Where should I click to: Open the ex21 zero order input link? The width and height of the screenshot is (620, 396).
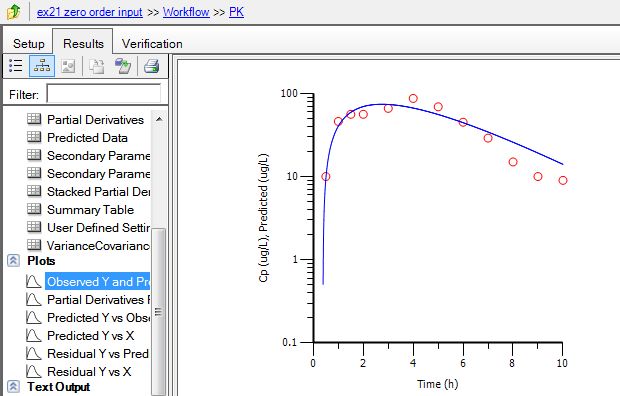tap(89, 12)
